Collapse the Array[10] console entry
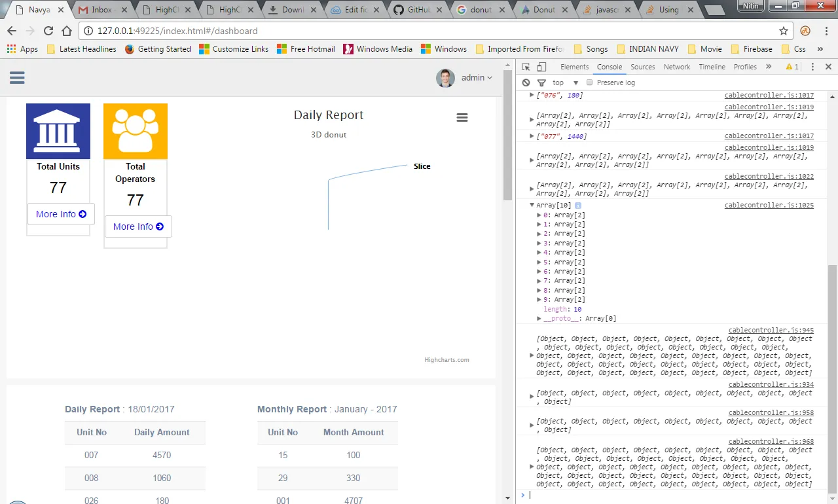The width and height of the screenshot is (838, 504). [532, 206]
